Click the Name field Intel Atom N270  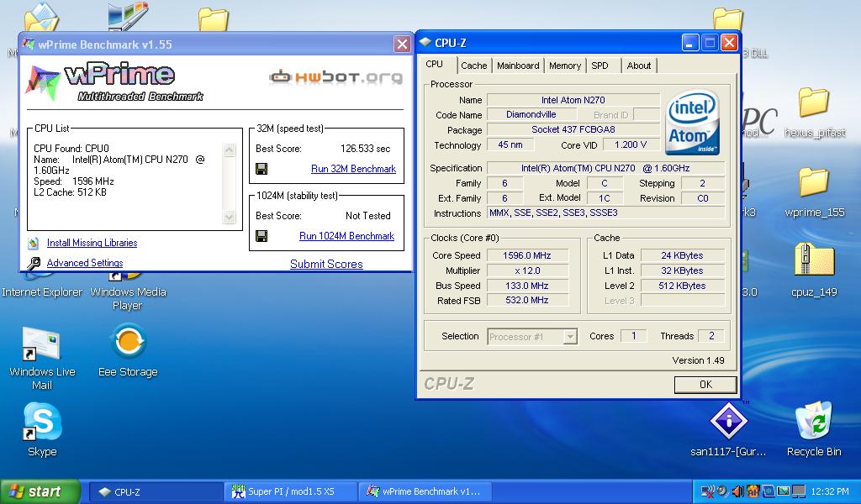pos(573,100)
